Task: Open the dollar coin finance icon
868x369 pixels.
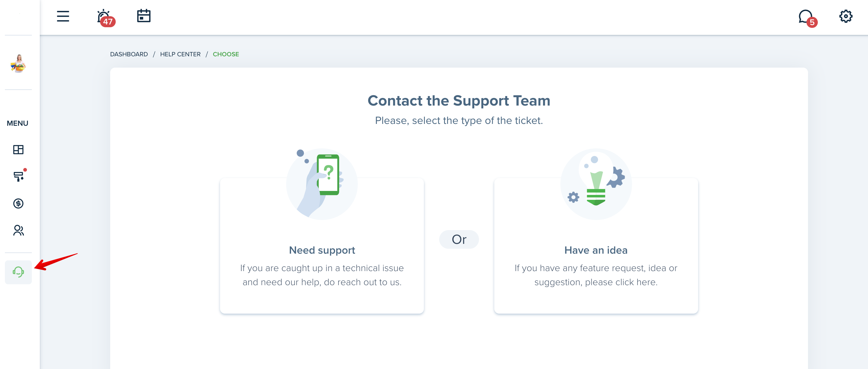Action: 18,203
